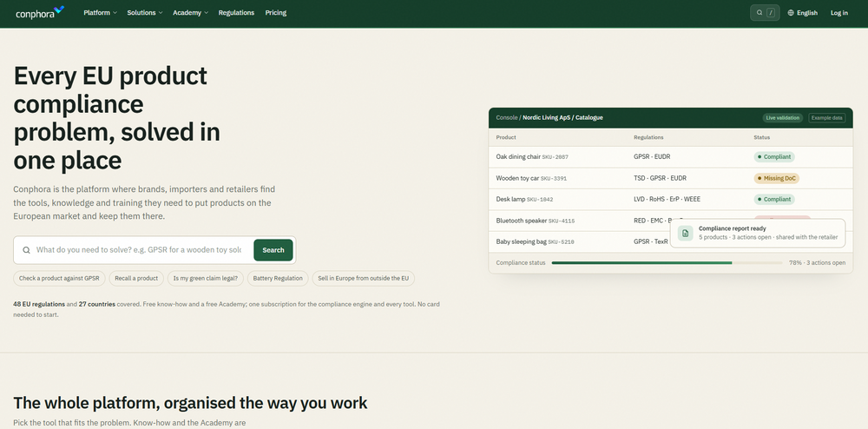Expand the Academy dropdown menu

190,13
